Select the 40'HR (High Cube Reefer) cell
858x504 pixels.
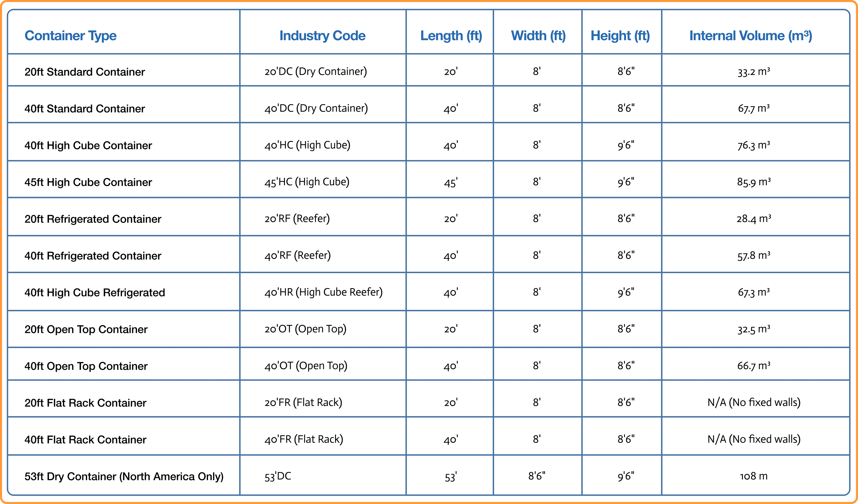click(324, 292)
